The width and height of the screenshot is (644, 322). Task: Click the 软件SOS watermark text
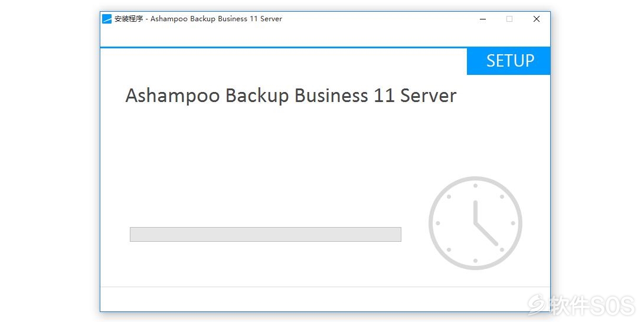click(x=592, y=305)
